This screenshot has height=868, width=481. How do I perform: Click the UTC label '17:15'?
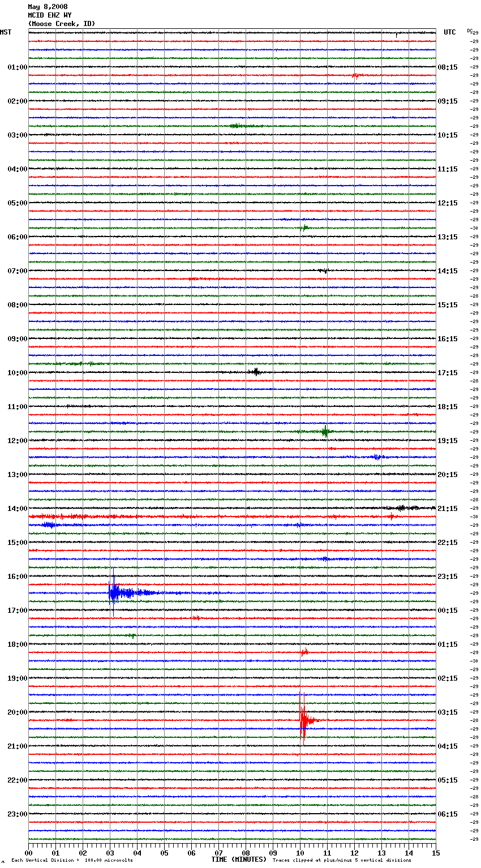coord(448,373)
